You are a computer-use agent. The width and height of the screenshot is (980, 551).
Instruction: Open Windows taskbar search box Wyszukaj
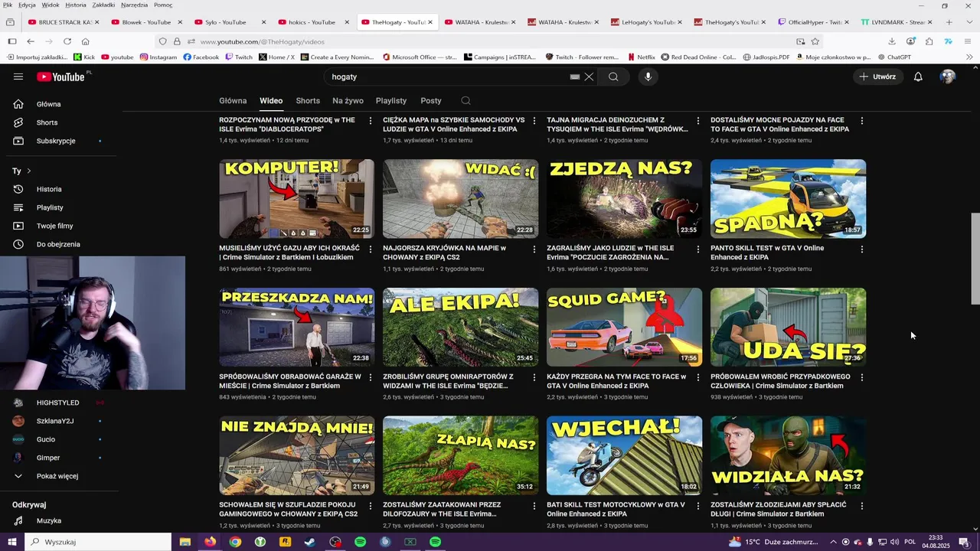(98, 542)
